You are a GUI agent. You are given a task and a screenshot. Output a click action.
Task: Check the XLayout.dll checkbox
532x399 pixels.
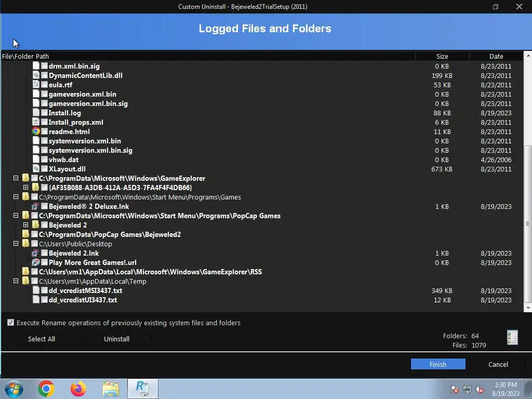45,169
